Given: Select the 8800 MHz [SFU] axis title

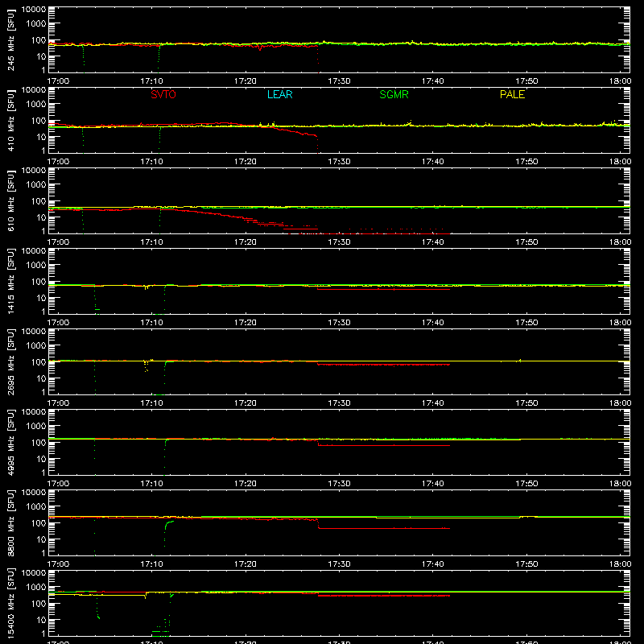Looking at the screenshot, I should pyautogui.click(x=11, y=522).
